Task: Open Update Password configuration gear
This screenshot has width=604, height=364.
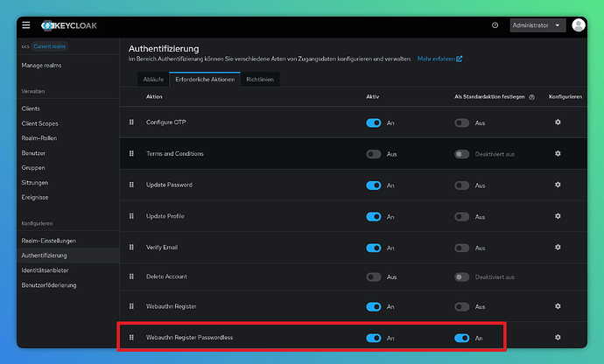Action: 558,185
